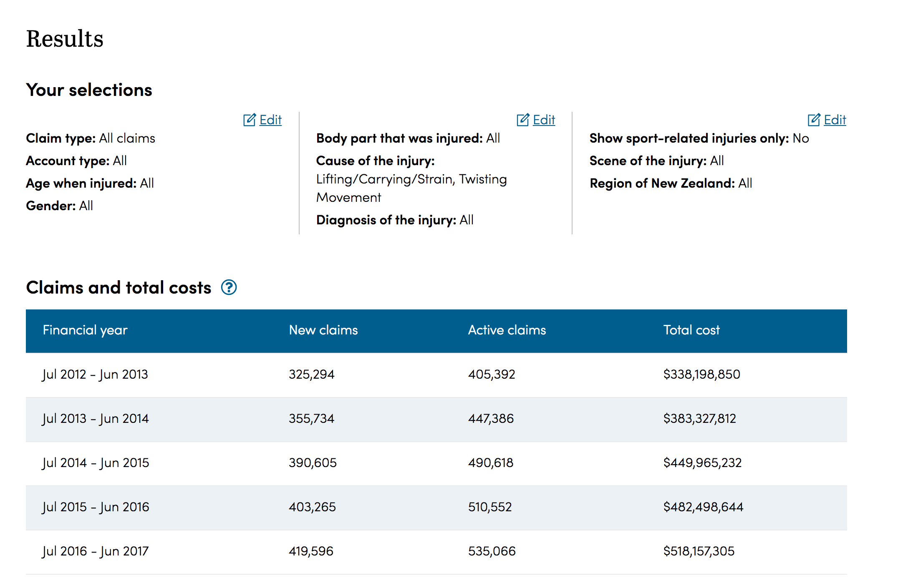Viewport: 898px width, 588px height.
Task: Click the Total cost column header
Action: pyautogui.click(x=691, y=330)
